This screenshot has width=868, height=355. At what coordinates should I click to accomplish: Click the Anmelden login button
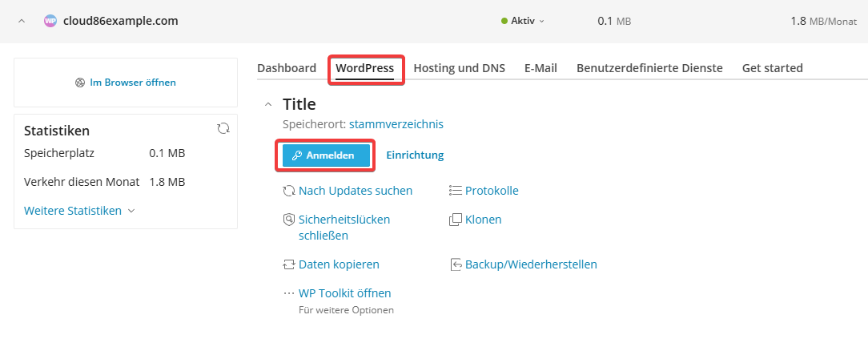tap(325, 155)
